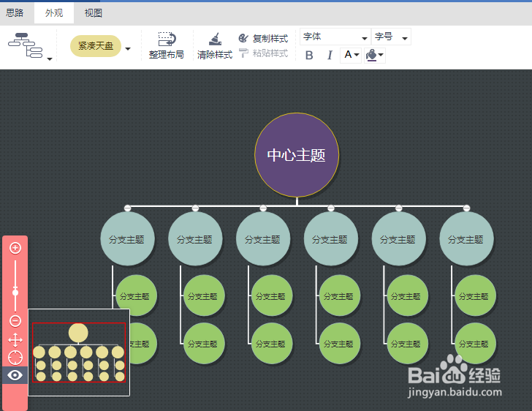
Task: Select the 中心主题 central node
Action: point(297,155)
